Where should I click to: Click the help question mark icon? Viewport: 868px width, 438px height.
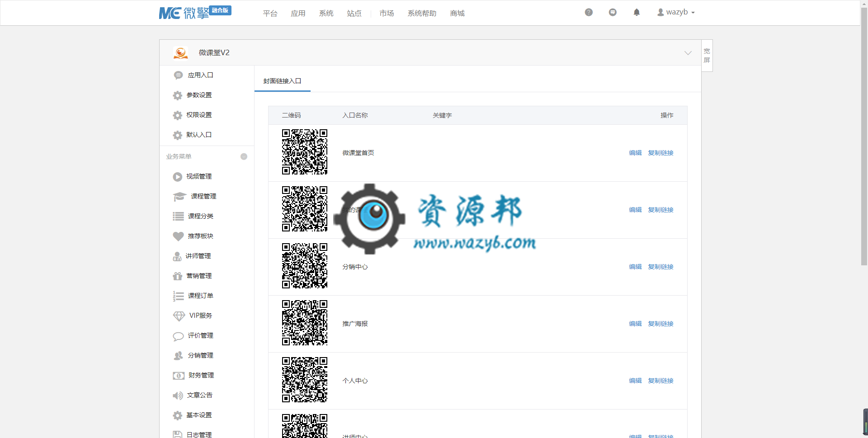pyautogui.click(x=589, y=12)
